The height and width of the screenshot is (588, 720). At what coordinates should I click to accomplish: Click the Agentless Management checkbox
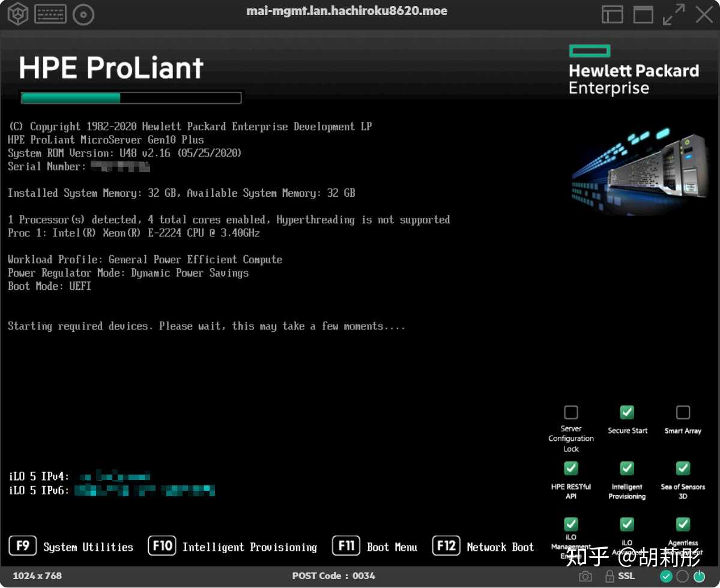[x=683, y=524]
